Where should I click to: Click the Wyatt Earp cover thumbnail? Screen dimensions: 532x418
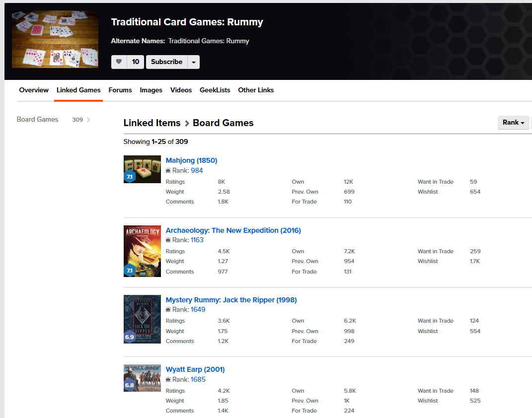point(142,378)
